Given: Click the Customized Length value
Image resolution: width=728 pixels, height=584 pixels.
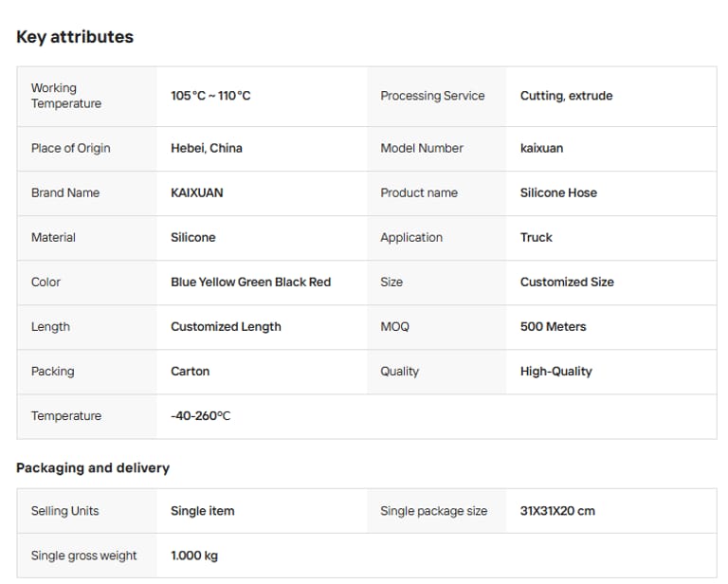Looking at the screenshot, I should click(226, 326).
